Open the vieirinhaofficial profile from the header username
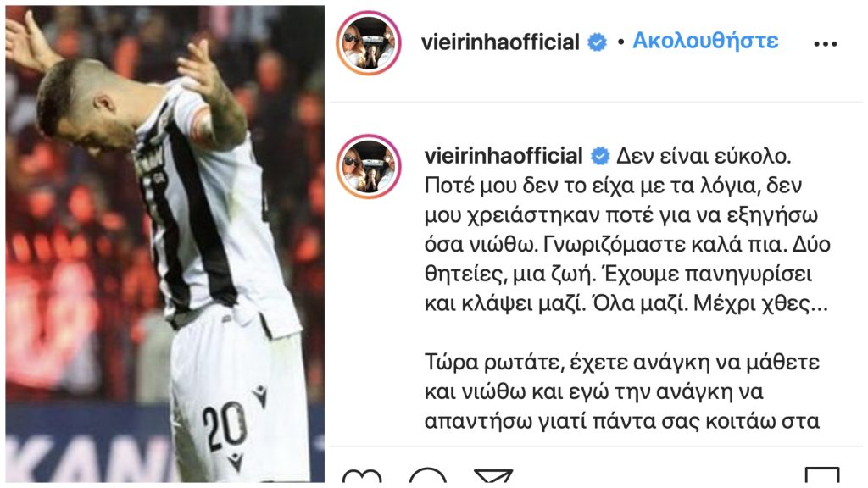The width and height of the screenshot is (868, 488). pos(500,42)
